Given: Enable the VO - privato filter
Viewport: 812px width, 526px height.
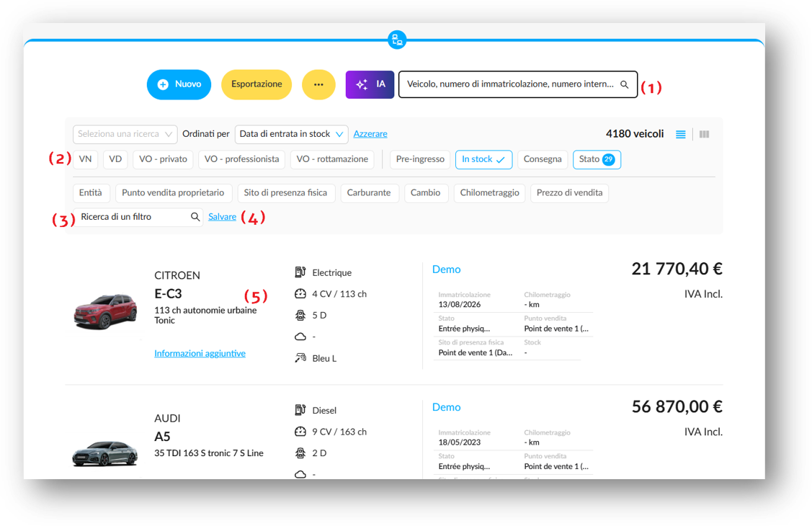Looking at the screenshot, I should (x=163, y=159).
